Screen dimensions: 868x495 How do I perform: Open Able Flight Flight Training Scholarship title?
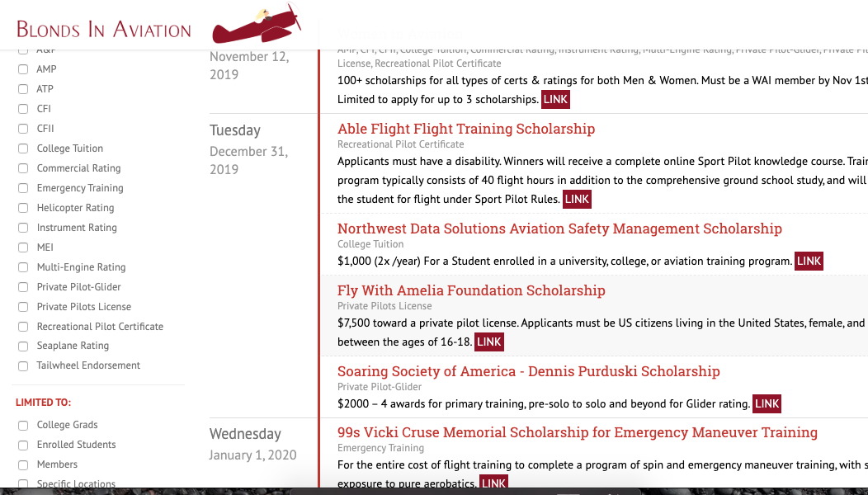coord(466,129)
